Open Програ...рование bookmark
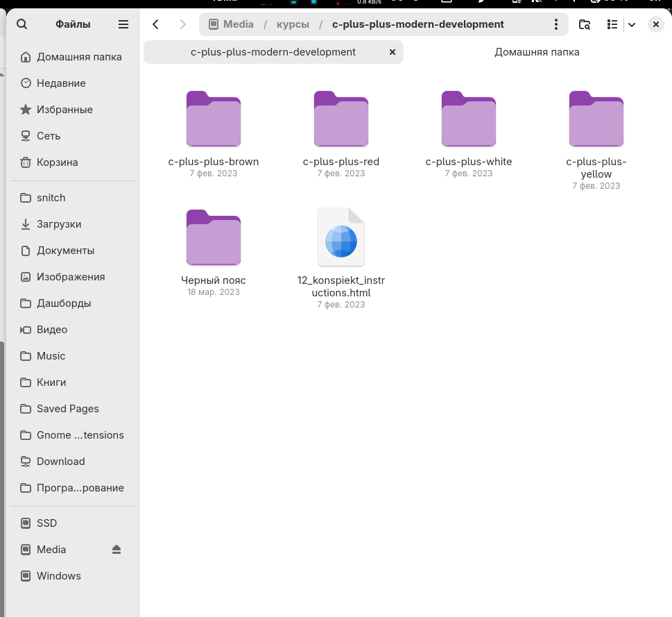672x617 pixels. 73,488
